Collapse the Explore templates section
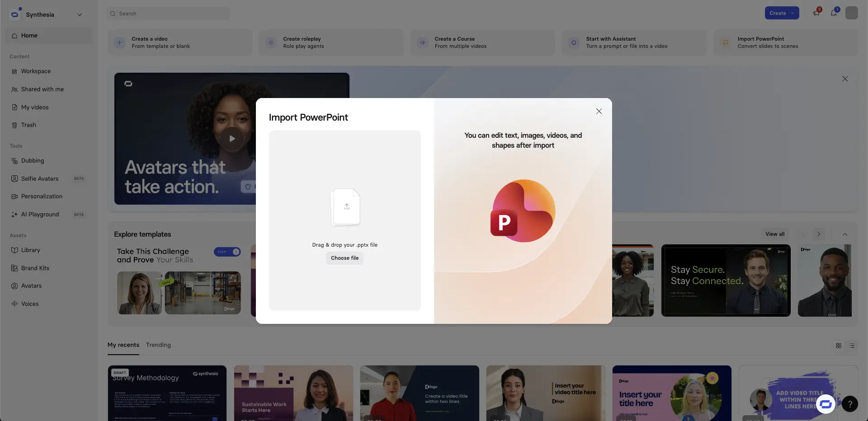 point(845,234)
